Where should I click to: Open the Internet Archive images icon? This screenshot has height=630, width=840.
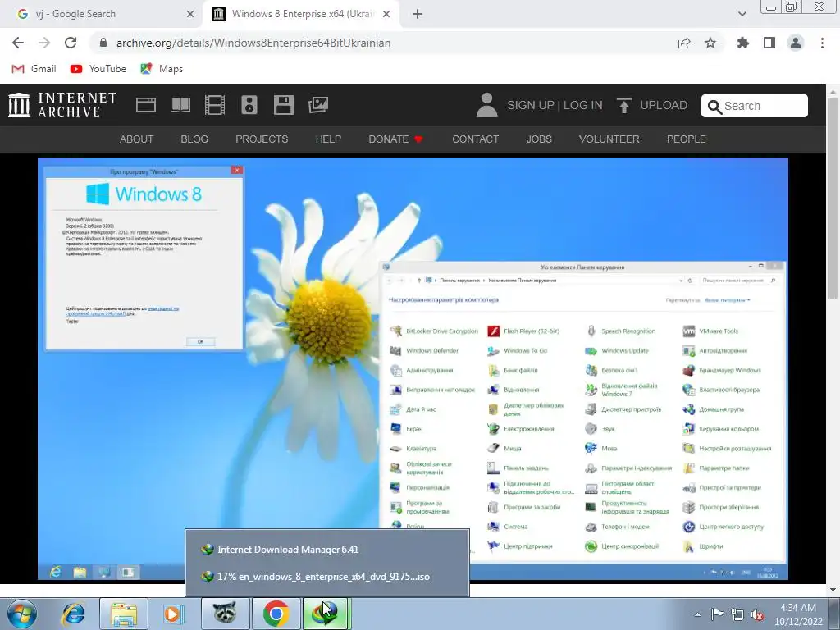(318, 105)
